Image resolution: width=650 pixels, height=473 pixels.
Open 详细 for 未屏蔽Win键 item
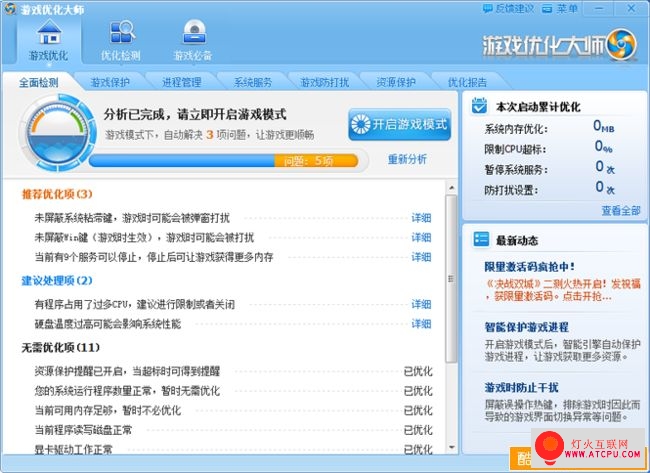(x=421, y=238)
